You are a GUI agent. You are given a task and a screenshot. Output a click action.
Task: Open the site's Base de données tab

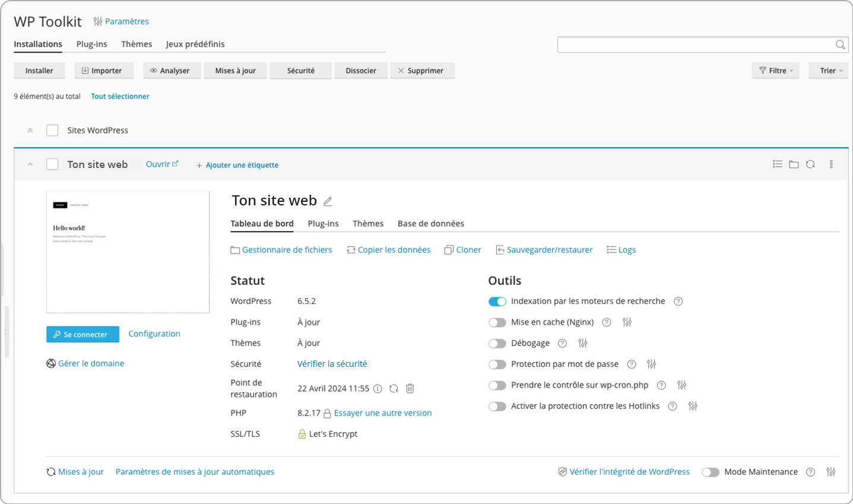pos(431,224)
